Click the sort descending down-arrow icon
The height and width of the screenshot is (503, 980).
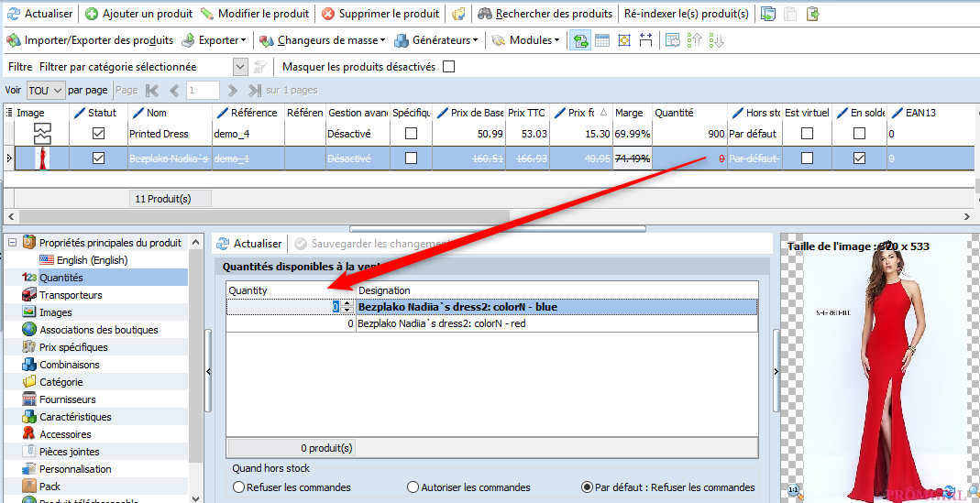click(716, 40)
